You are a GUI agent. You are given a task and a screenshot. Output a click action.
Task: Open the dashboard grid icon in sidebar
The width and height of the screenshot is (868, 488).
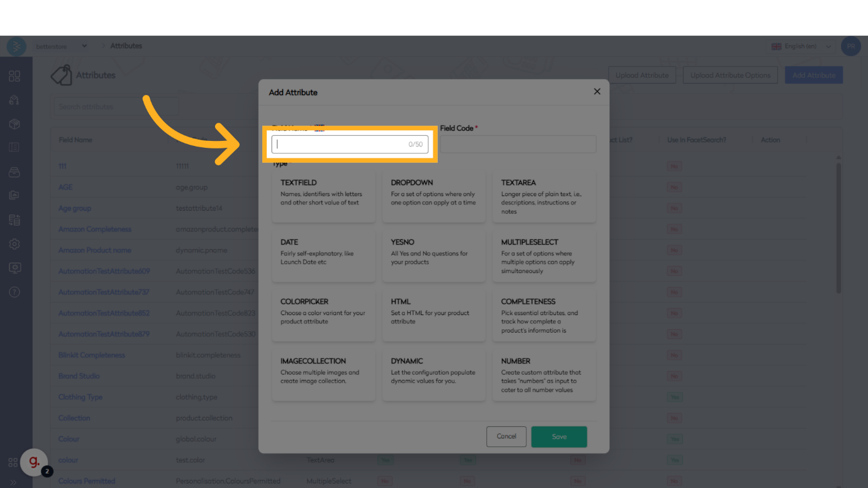click(x=14, y=76)
